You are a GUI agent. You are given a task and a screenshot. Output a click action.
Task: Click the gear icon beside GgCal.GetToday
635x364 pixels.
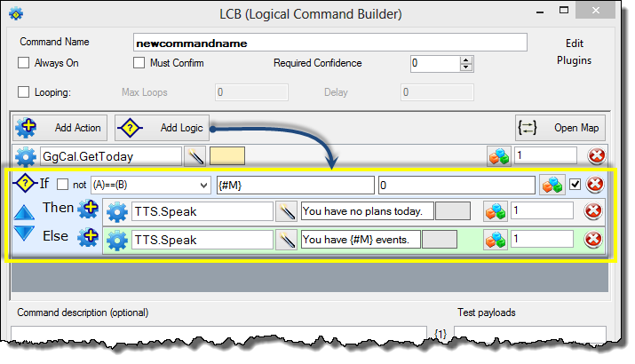coord(26,156)
